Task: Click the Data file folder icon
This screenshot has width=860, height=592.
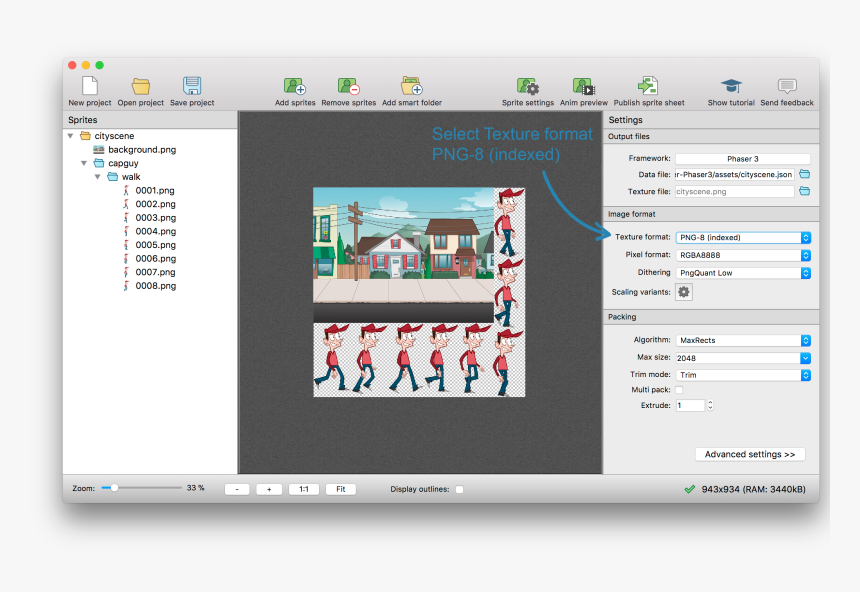Action: 803,172
